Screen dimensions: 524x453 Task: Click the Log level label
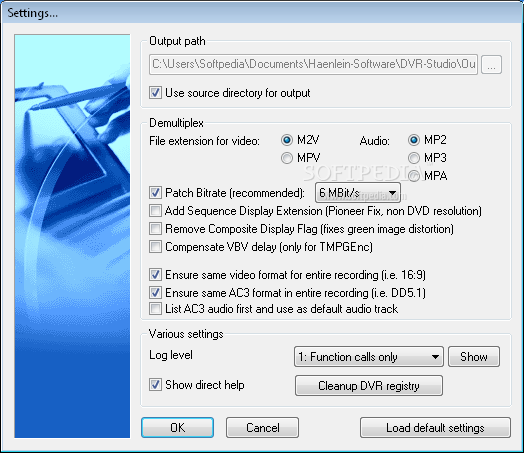171,355
